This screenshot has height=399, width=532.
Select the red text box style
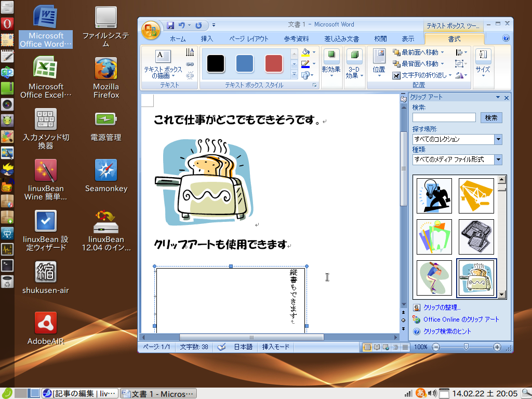(274, 63)
